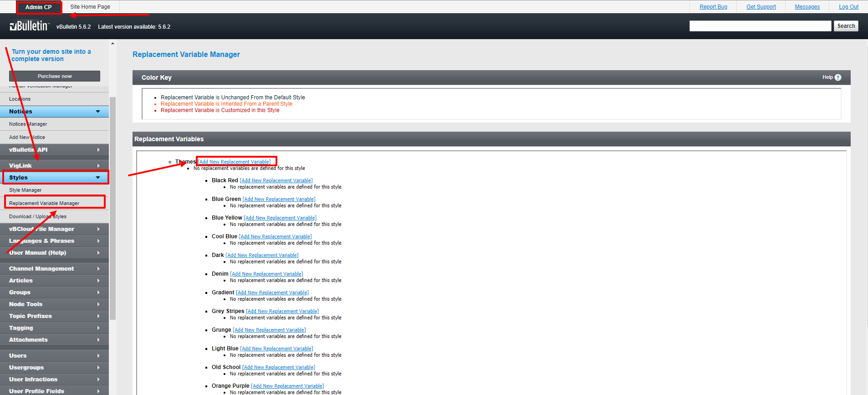Add New Replacement Variable for Themes
Screen dimensions: 868x395
coord(235,162)
